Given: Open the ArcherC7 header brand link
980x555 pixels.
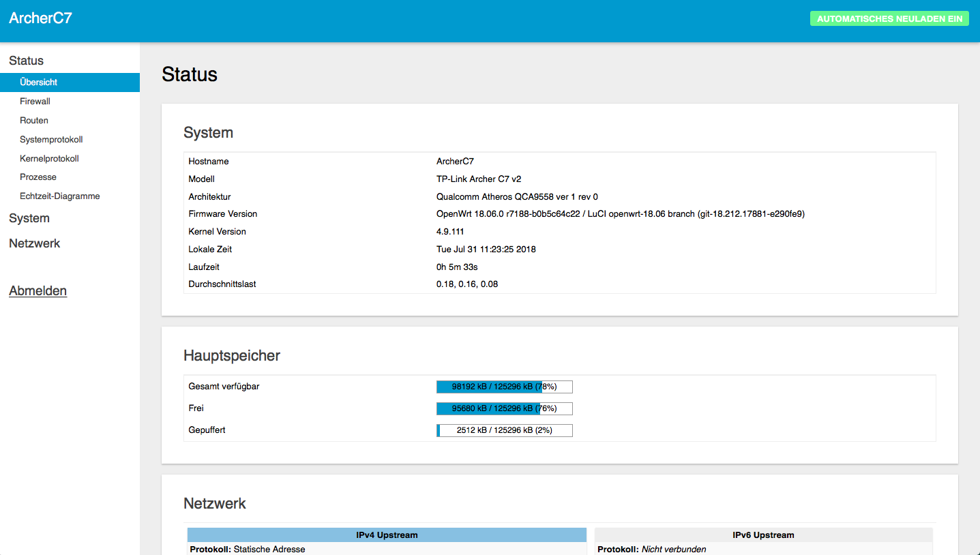Looking at the screenshot, I should pos(40,18).
